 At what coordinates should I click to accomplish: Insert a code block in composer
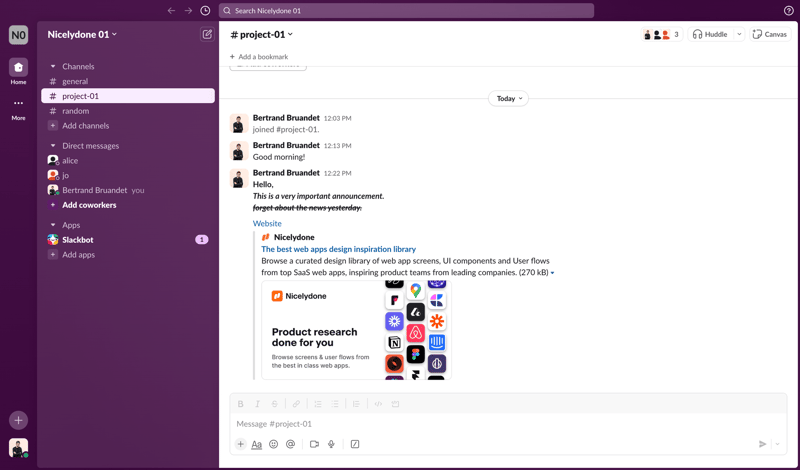[395, 404]
